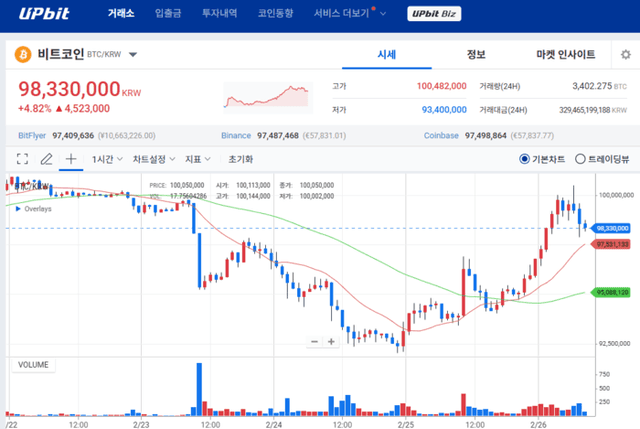Activate the crosshair cursor tool

(x=71, y=159)
